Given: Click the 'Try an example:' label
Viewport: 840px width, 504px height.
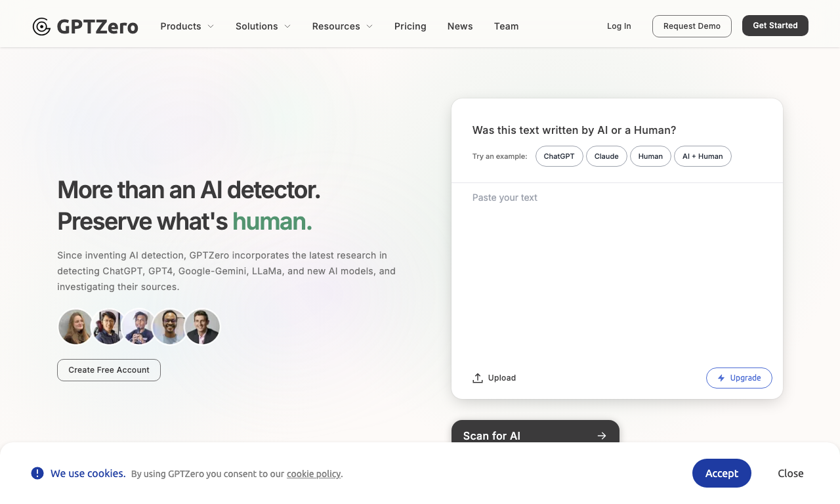Looking at the screenshot, I should coord(500,156).
